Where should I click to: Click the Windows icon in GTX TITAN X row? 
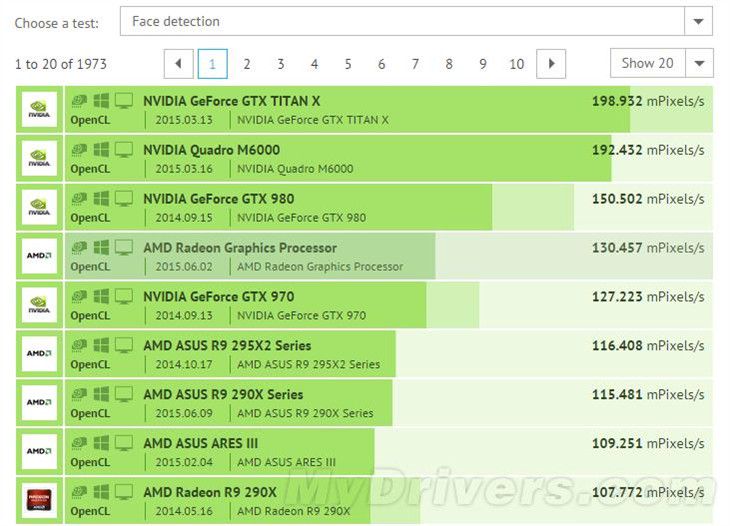(101, 101)
